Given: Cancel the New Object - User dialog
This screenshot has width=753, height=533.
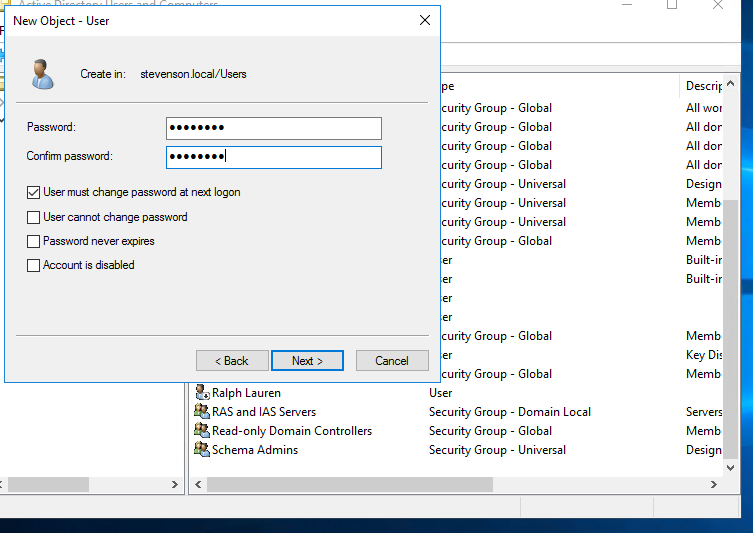Looking at the screenshot, I should click(392, 361).
